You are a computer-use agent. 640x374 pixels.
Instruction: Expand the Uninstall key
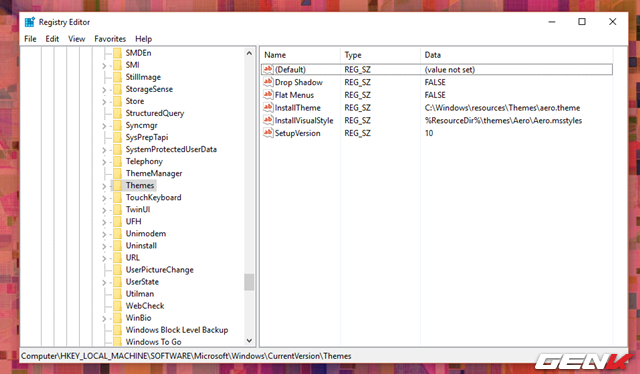[x=104, y=247]
